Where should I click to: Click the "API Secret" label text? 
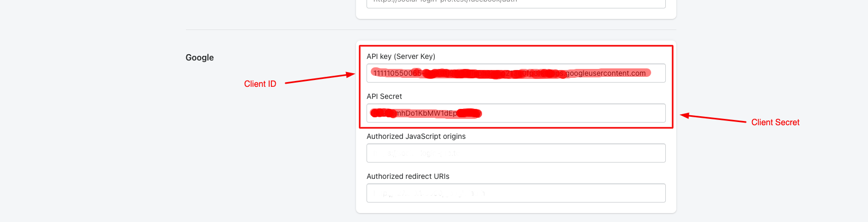click(384, 96)
